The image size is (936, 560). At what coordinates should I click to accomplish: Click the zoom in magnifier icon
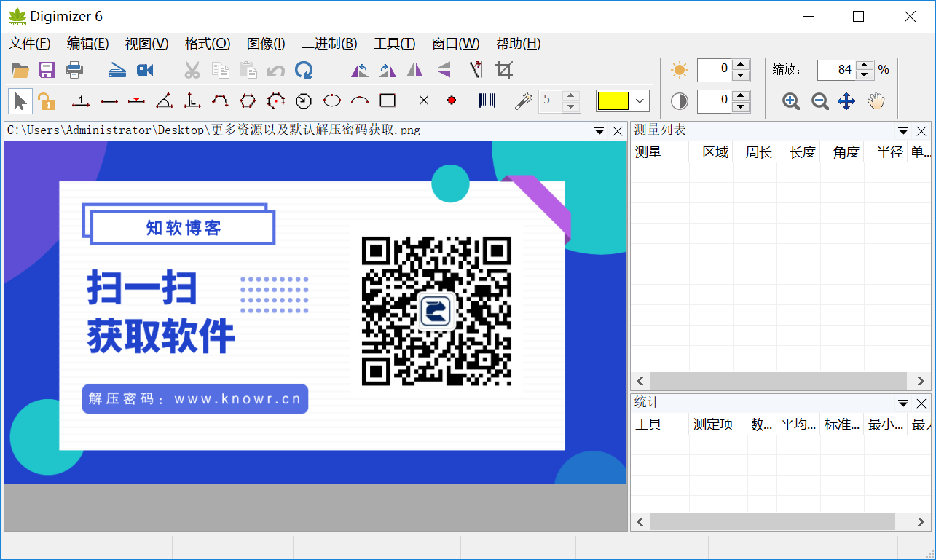coord(791,101)
